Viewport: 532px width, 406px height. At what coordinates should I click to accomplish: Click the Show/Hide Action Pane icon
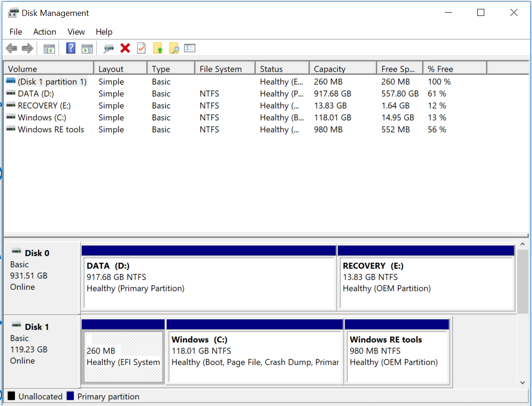coord(87,48)
